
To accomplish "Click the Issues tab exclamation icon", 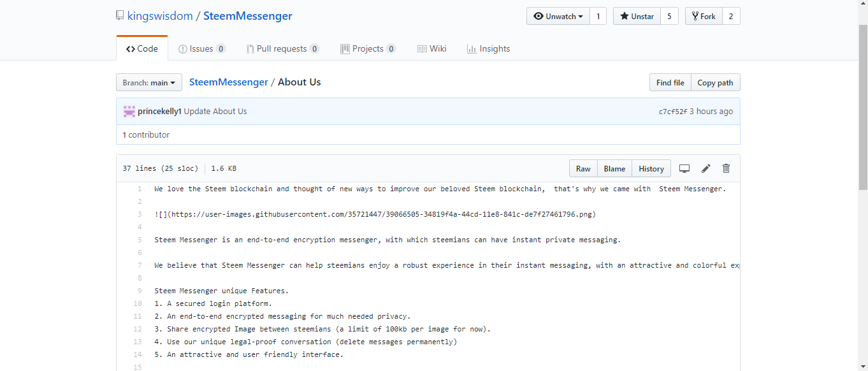I will (183, 48).
